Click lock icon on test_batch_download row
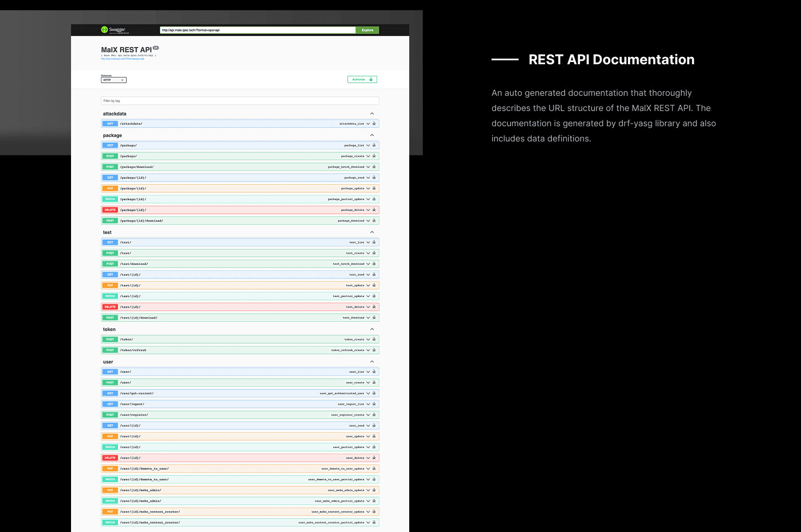Viewport: 801px width, 532px height. (x=374, y=264)
